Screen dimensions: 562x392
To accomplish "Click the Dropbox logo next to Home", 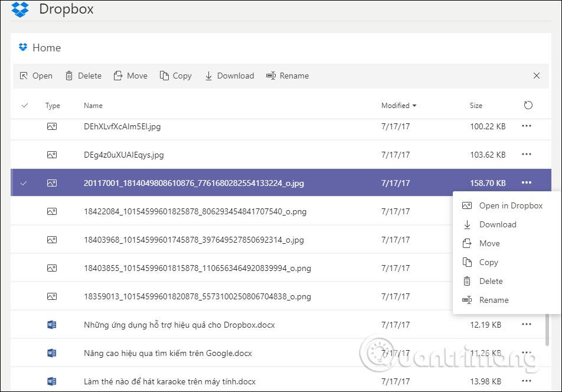I will click(22, 47).
